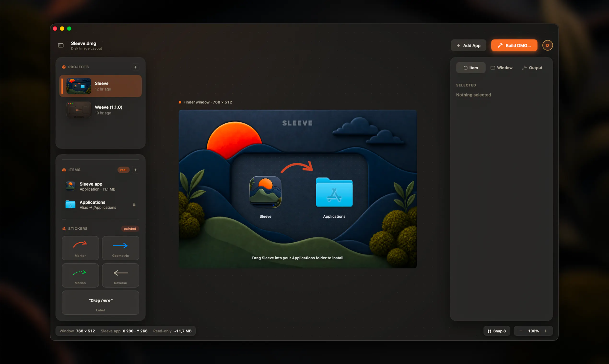609x364 pixels.
Task: Click the plus icon in Projects header
Action: [x=135, y=67]
